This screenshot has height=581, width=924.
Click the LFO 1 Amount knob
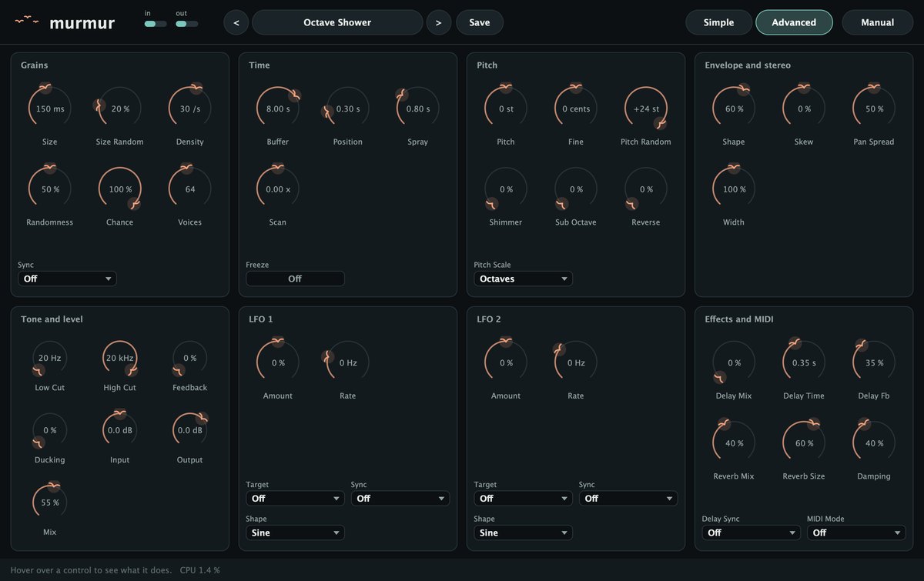278,362
